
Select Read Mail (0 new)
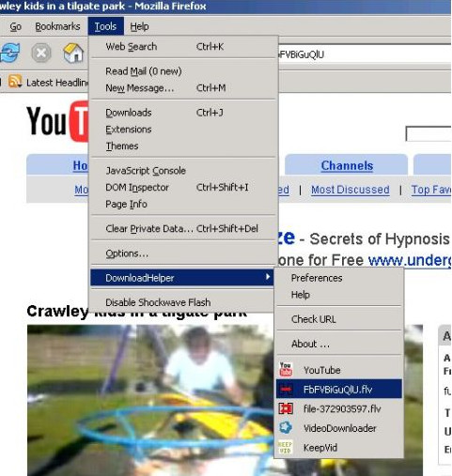click(x=183, y=71)
